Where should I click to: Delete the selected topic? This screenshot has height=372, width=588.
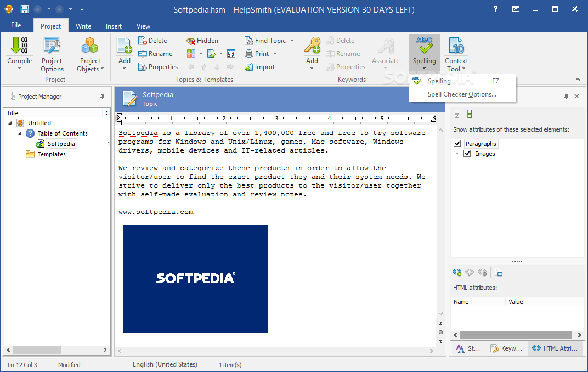point(152,41)
